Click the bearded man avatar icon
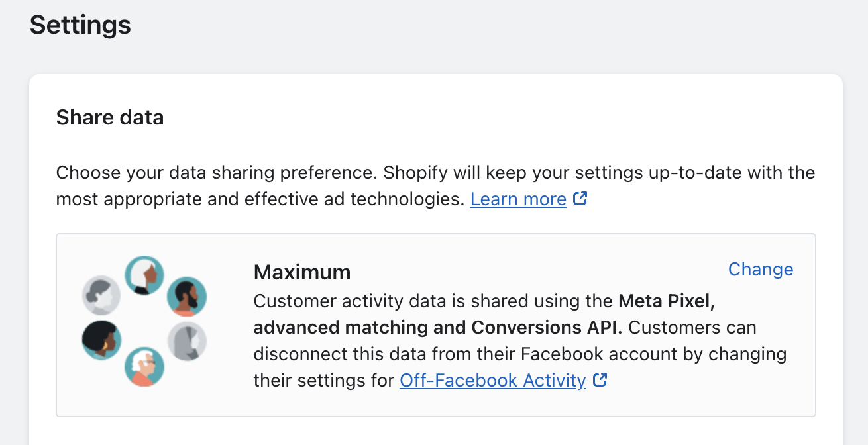The height and width of the screenshot is (445, 868). [x=187, y=296]
